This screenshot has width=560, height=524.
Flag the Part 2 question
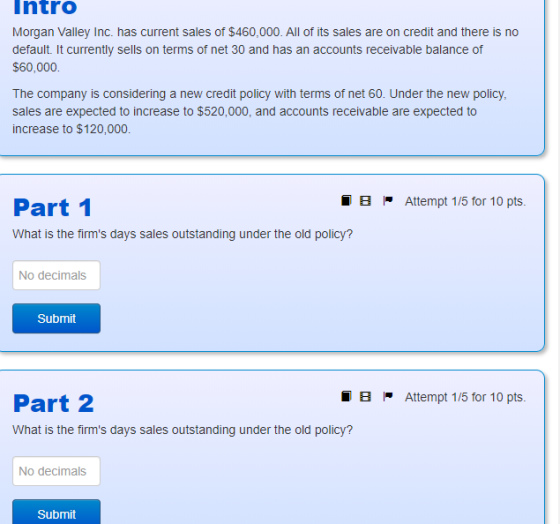click(x=388, y=396)
